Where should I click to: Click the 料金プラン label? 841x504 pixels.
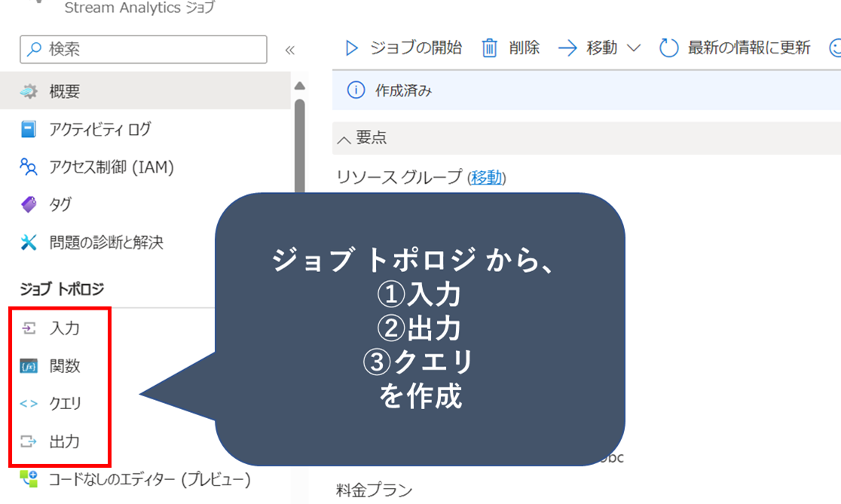375,490
